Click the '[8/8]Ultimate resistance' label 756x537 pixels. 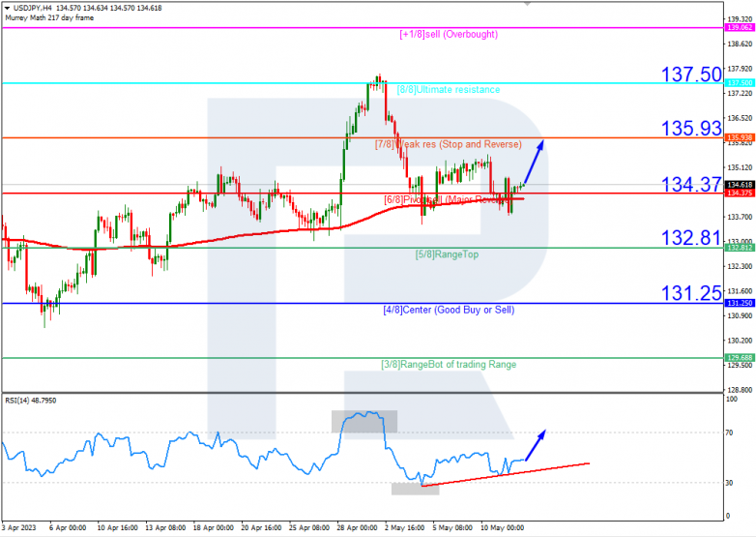click(x=449, y=90)
